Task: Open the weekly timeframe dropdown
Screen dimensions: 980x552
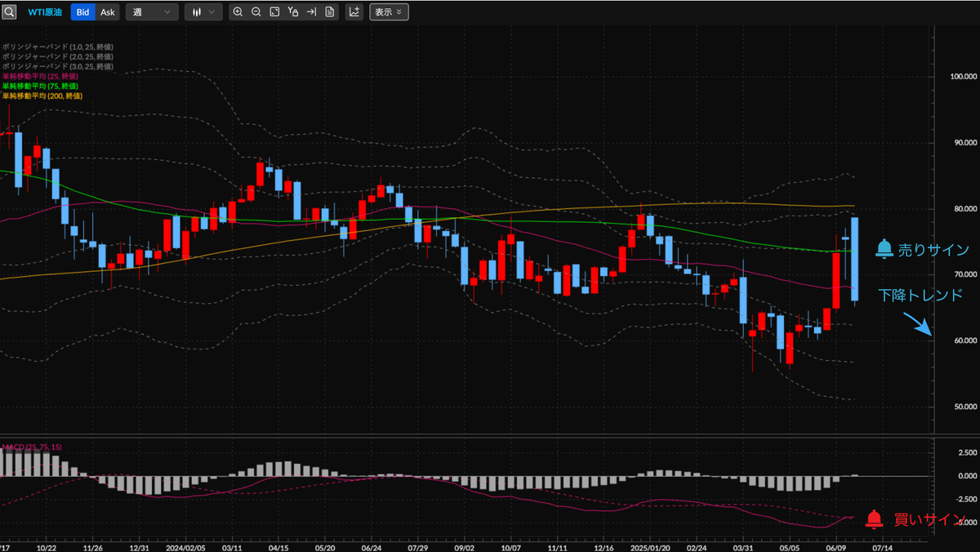Action: (x=152, y=12)
